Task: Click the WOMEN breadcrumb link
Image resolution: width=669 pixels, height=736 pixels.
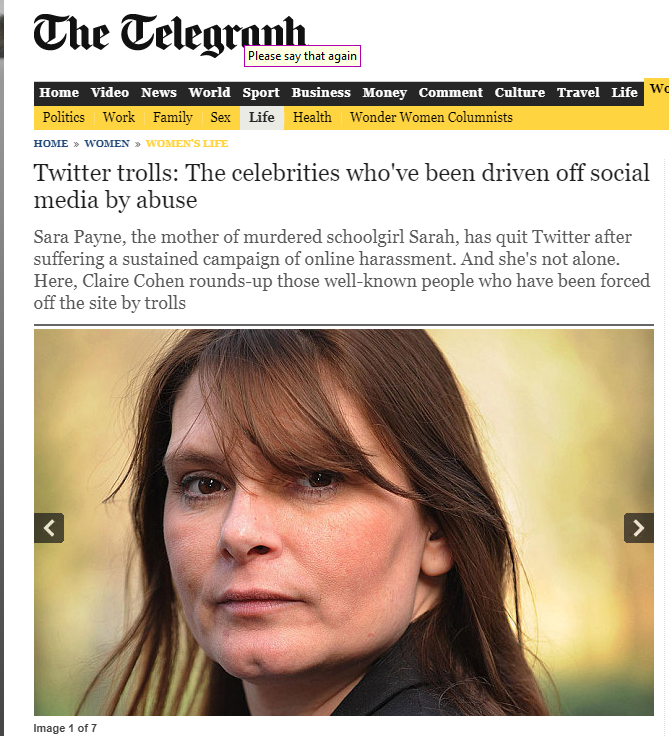Action: tap(107, 144)
